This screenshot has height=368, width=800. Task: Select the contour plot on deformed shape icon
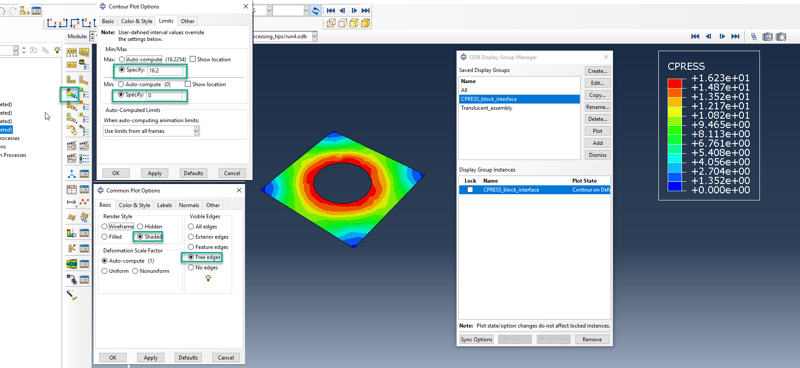[71, 93]
